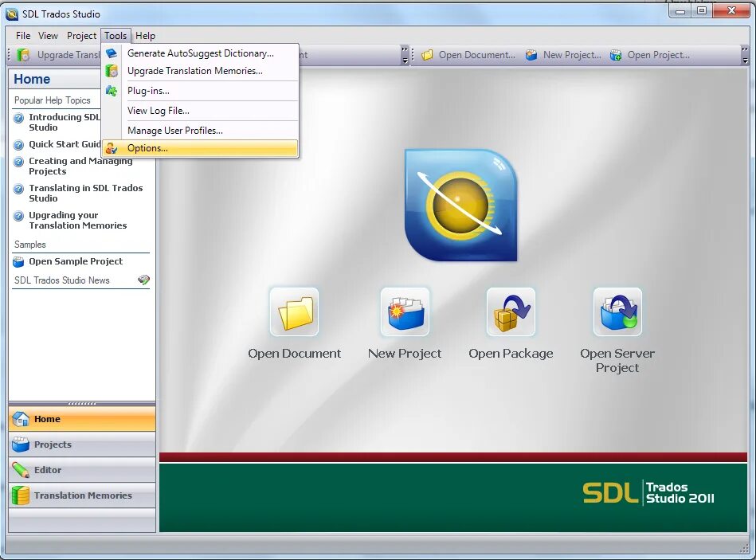Click the Open Document label

[294, 353]
